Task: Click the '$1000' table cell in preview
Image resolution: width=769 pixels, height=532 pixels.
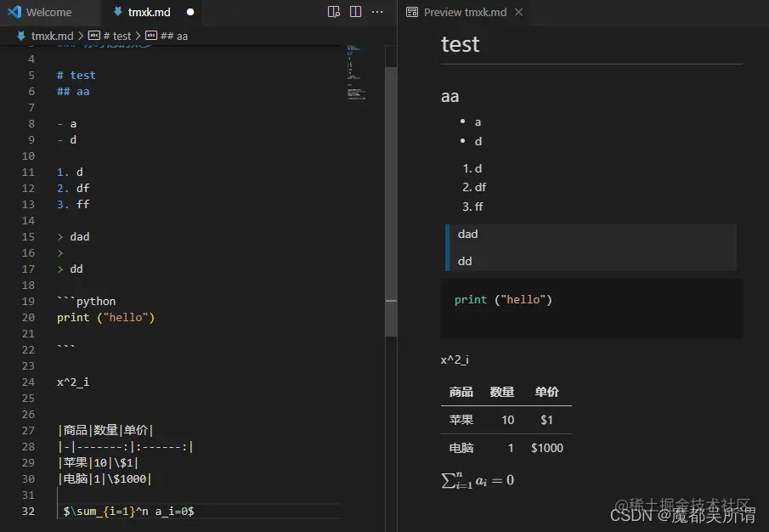Action: tap(547, 448)
